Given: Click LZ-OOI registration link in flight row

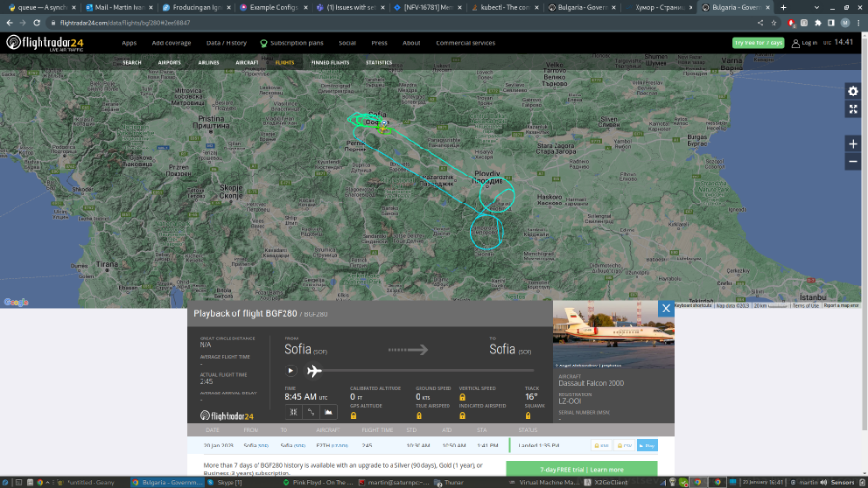Looking at the screenshot, I should pyautogui.click(x=339, y=446).
